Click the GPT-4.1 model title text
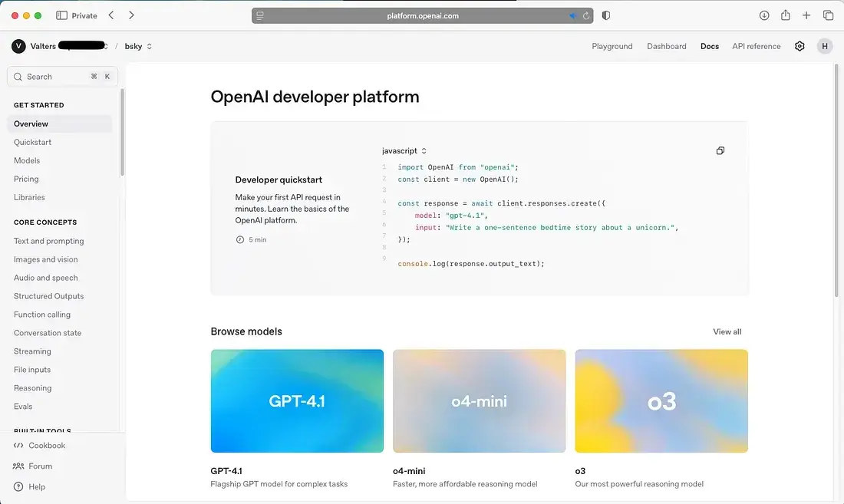The width and height of the screenshot is (844, 504). coord(226,471)
